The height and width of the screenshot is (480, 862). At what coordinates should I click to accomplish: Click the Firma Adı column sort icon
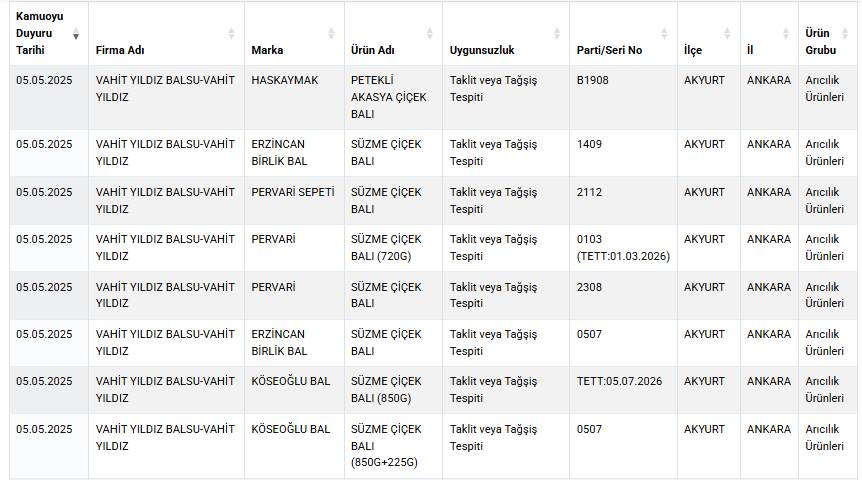pos(232,34)
